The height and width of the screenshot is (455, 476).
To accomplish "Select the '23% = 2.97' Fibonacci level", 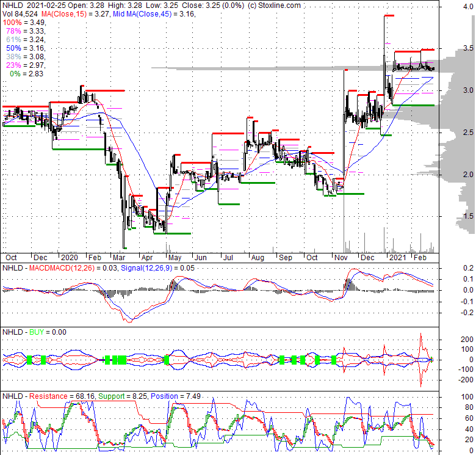I will click(x=26, y=65).
